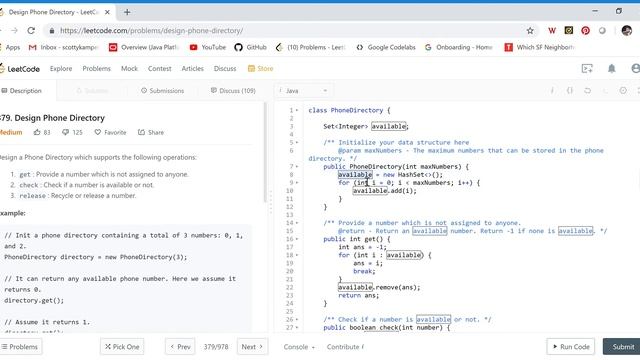
Task: Open a new browser tab
Action: [127, 12]
